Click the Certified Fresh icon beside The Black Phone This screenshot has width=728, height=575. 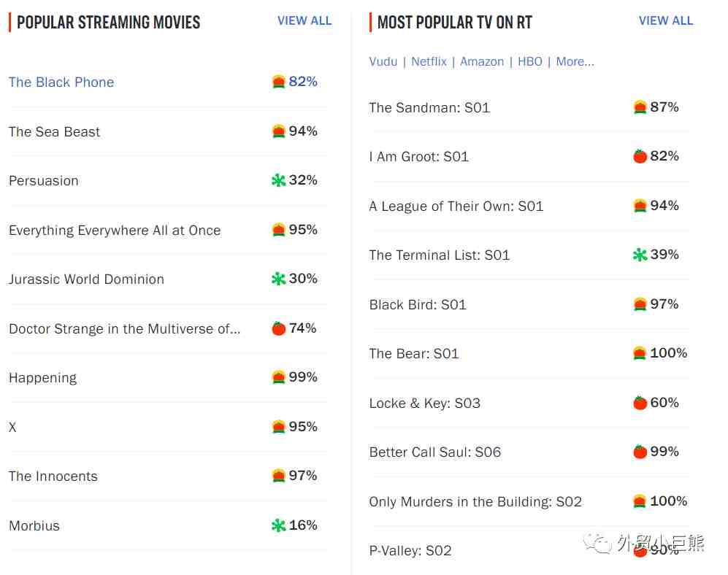(x=278, y=82)
